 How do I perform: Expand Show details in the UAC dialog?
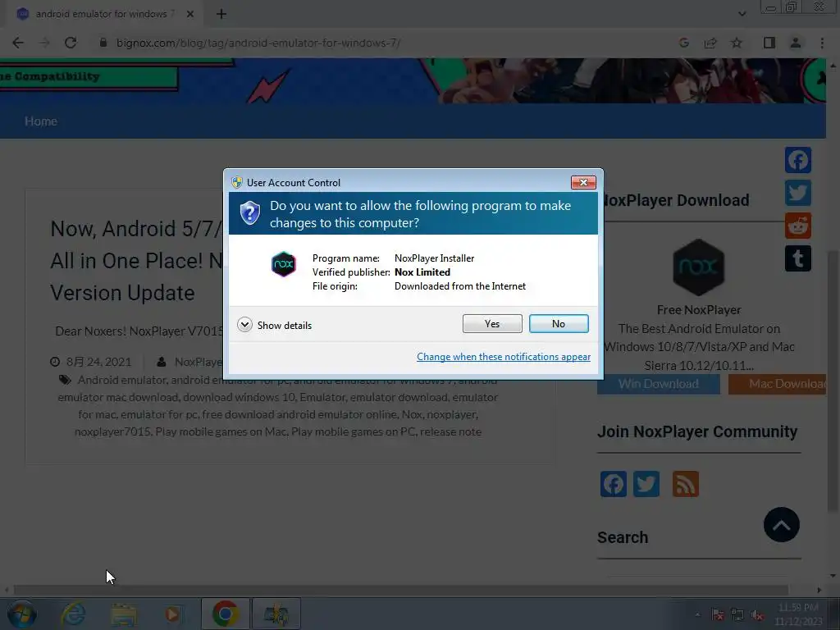click(x=274, y=325)
